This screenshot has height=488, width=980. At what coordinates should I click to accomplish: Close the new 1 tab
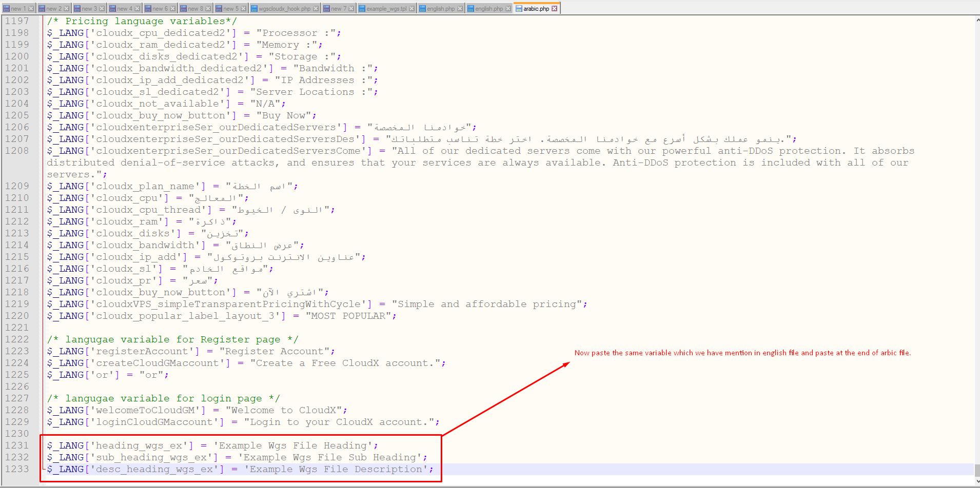pos(31,9)
